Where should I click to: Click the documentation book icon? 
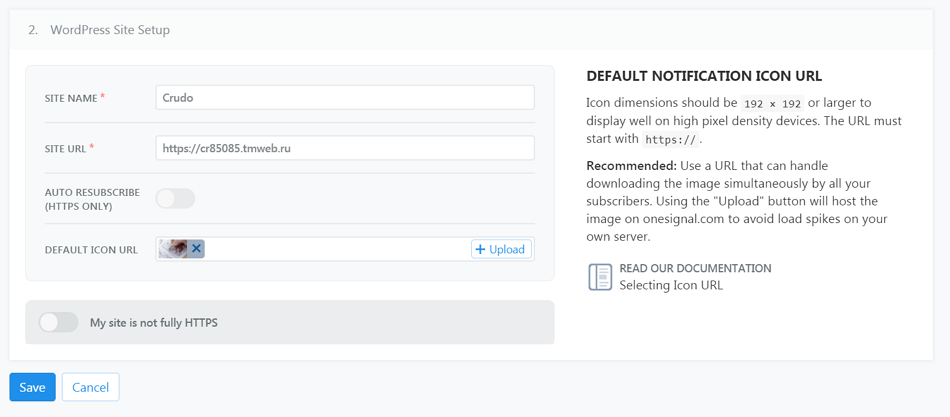(x=600, y=276)
